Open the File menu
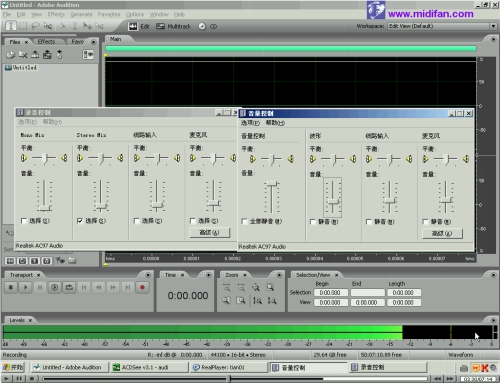Viewport: 500px width, 383px height. coord(7,14)
